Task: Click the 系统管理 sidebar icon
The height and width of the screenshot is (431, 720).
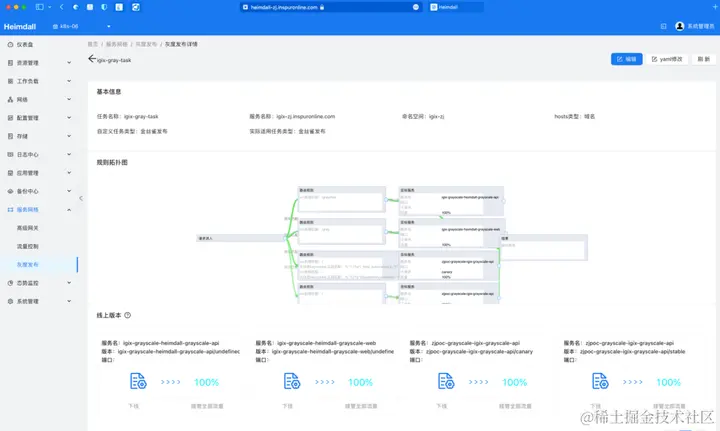Action: click(10, 302)
